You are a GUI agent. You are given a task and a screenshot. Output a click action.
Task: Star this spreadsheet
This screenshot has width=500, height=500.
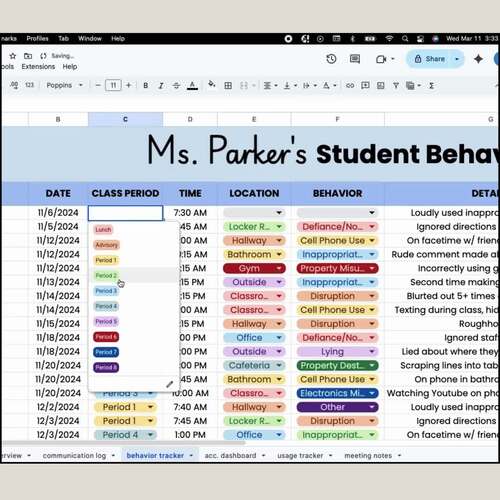pos(13,56)
